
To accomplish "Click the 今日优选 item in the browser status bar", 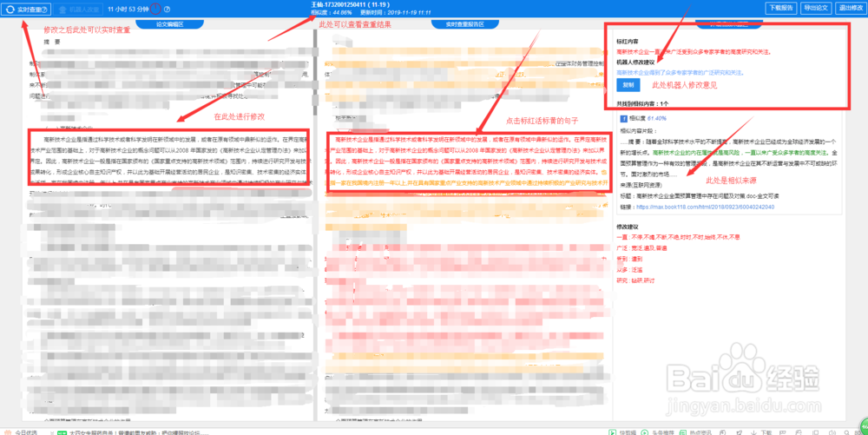I will click(21, 432).
